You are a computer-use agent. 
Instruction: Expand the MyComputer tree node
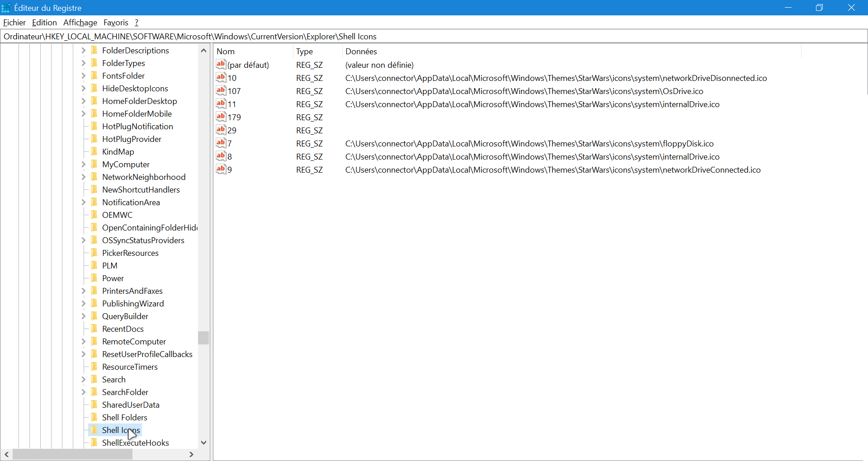pyautogui.click(x=84, y=164)
